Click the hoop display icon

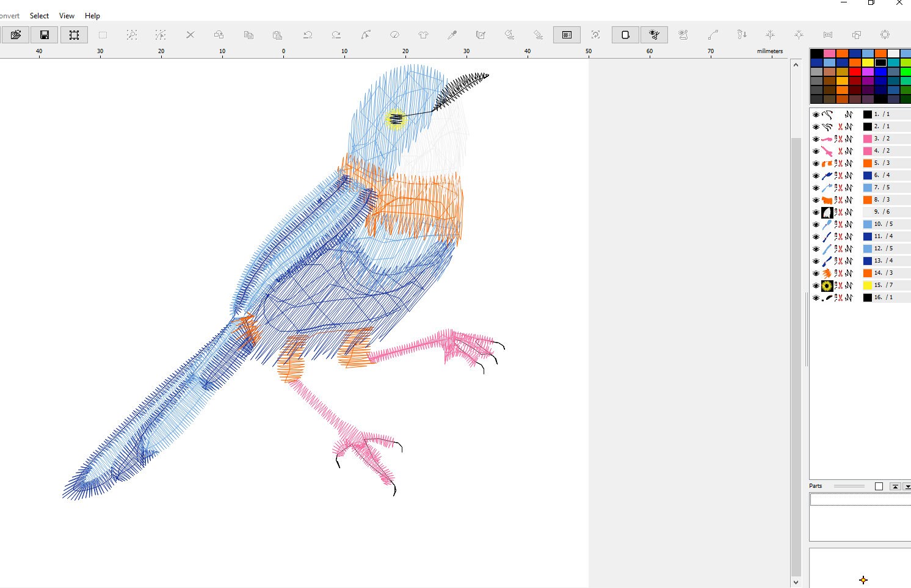(625, 35)
